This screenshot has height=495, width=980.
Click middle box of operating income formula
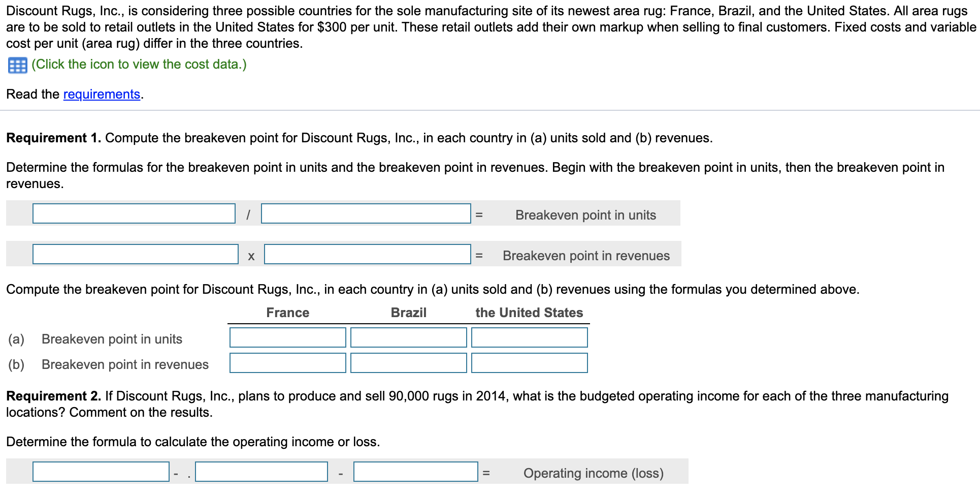coord(261,472)
